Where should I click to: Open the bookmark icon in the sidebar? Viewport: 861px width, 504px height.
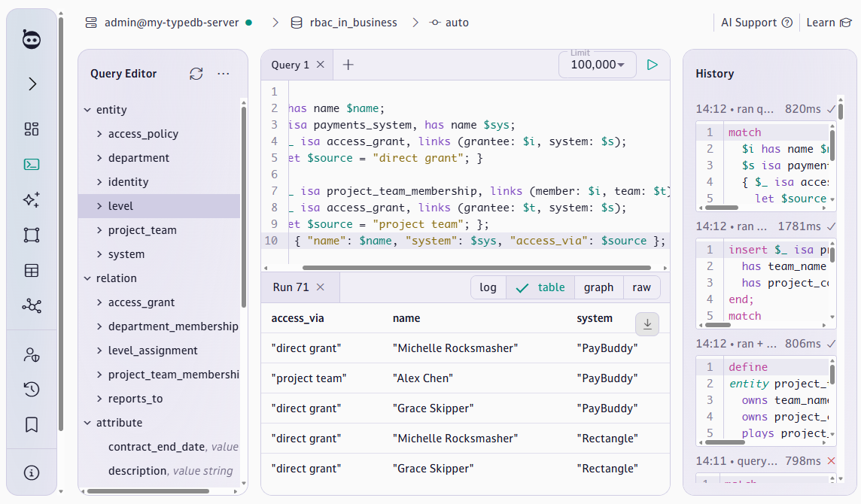32,424
